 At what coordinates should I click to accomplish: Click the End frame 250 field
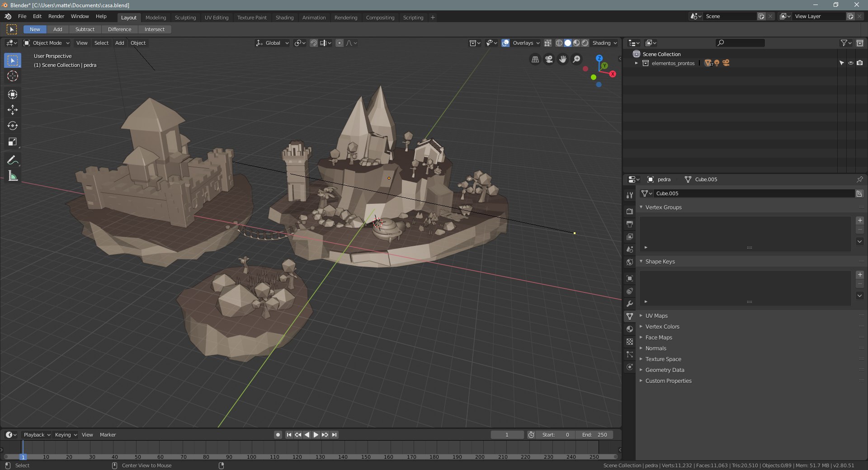[594, 435]
